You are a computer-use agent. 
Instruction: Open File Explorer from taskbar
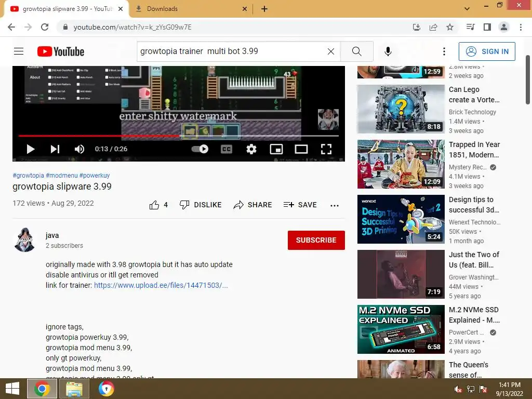[74, 389]
